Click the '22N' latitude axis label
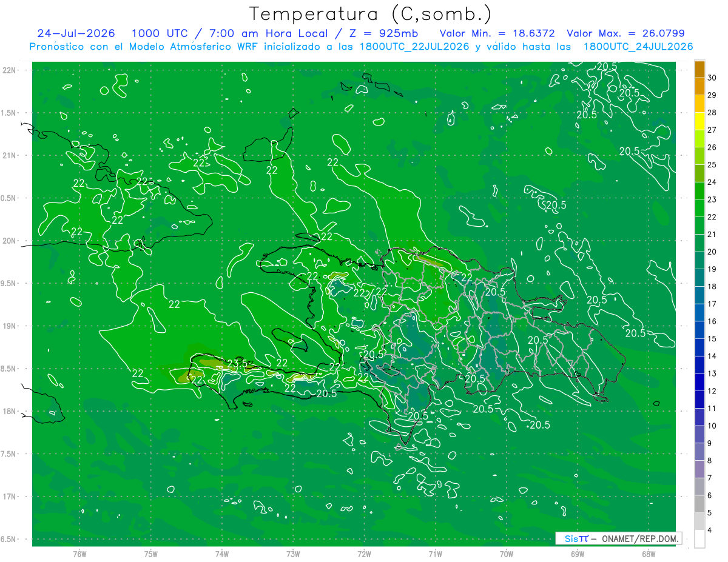This screenshot has width=728, height=562. [10, 70]
